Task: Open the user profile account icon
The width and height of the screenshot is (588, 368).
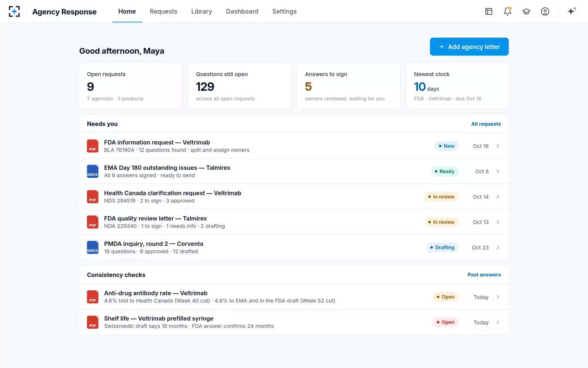Action: [545, 11]
